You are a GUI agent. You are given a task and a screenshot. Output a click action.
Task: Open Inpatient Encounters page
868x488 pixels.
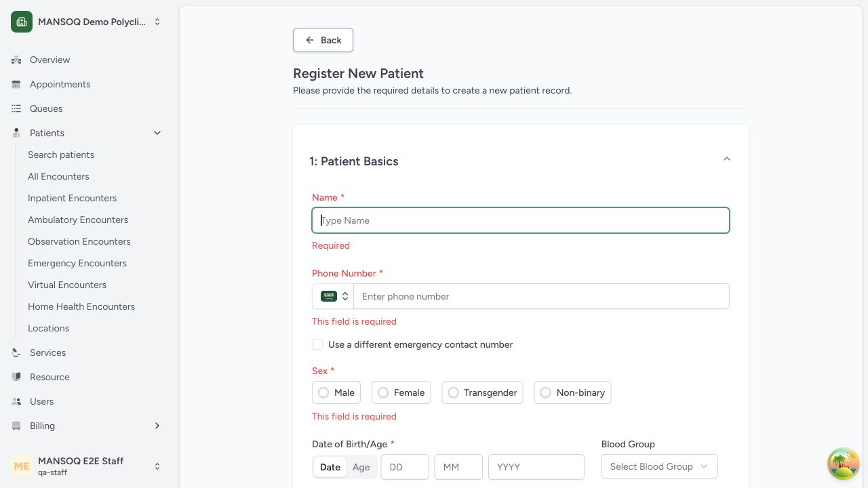tap(72, 198)
